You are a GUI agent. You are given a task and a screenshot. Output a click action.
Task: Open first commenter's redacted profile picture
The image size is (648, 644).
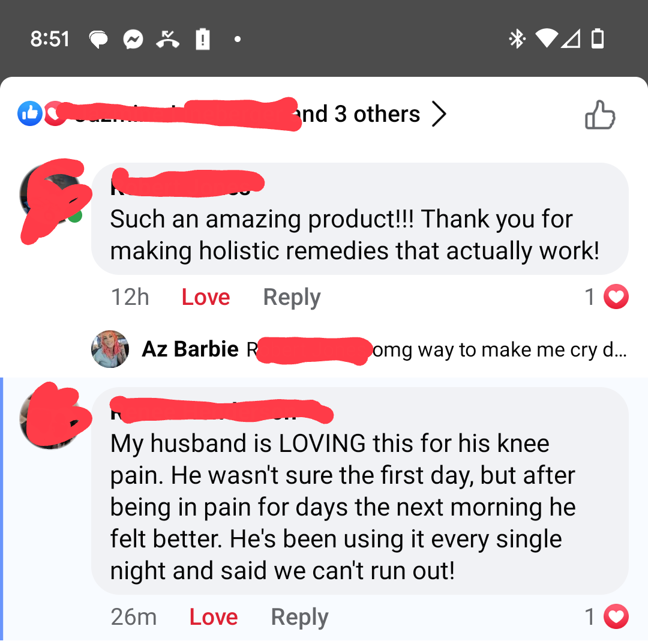[51, 194]
